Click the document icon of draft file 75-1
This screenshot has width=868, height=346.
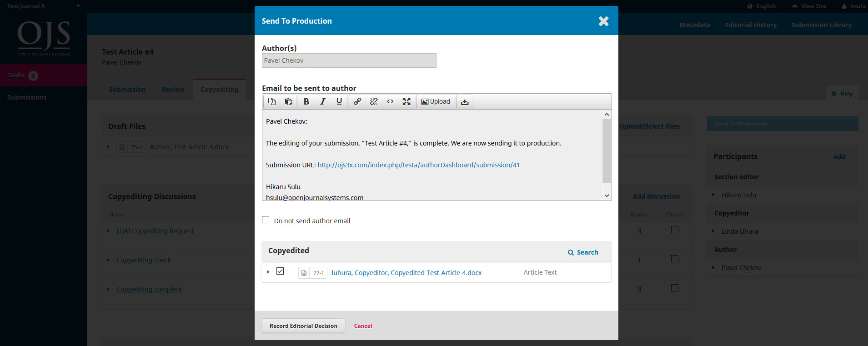pos(122,147)
